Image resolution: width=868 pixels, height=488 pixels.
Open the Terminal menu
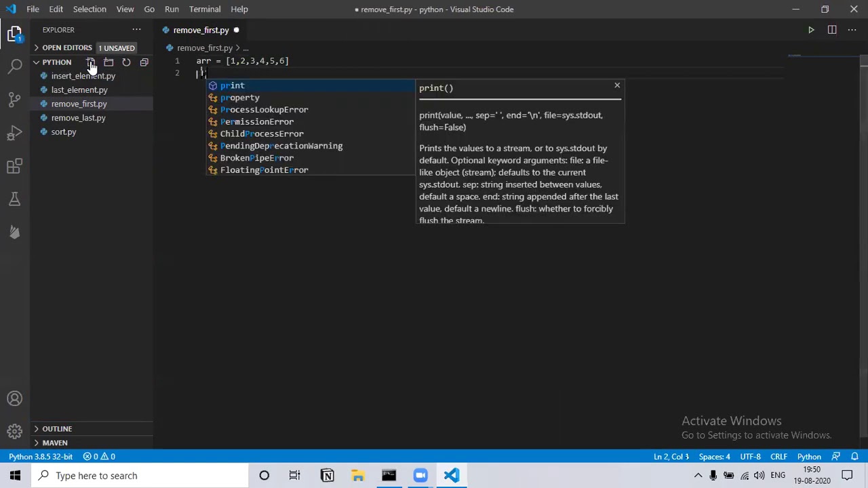[x=205, y=9]
